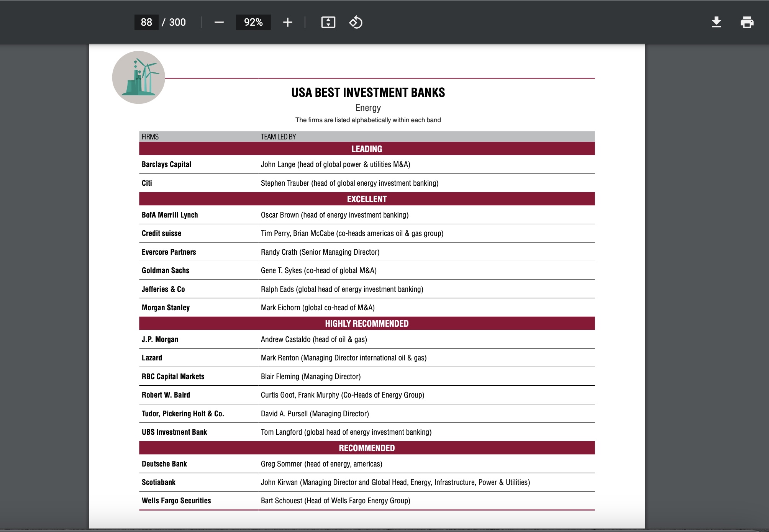Click the rotate counterclockwise icon
The height and width of the screenshot is (532, 769).
point(356,22)
